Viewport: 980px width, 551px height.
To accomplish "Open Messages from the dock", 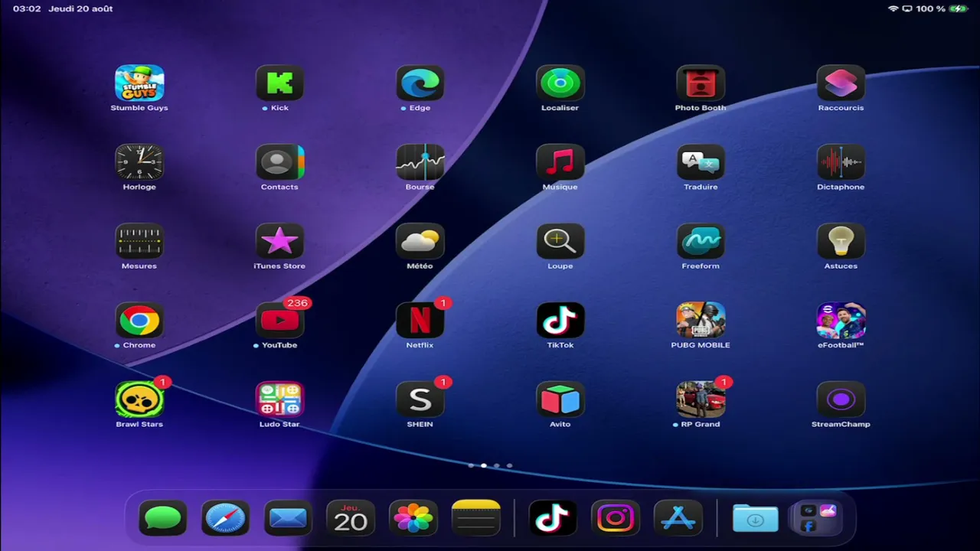I will [162, 519].
